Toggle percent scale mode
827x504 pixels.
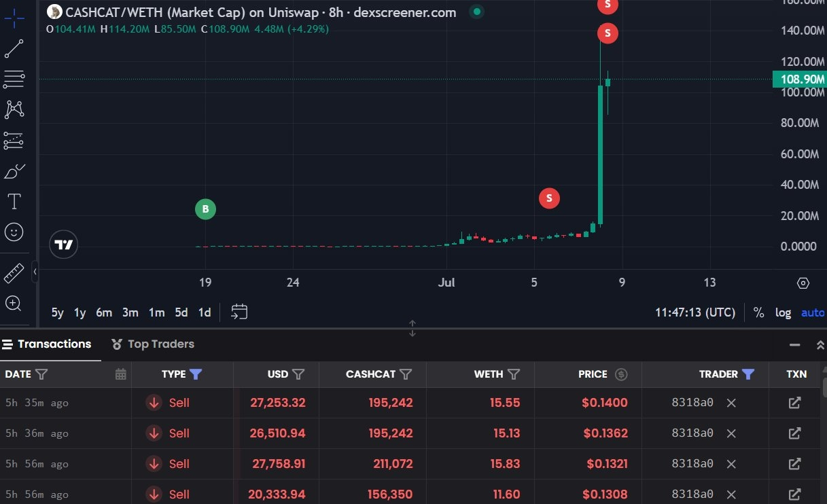[759, 313]
